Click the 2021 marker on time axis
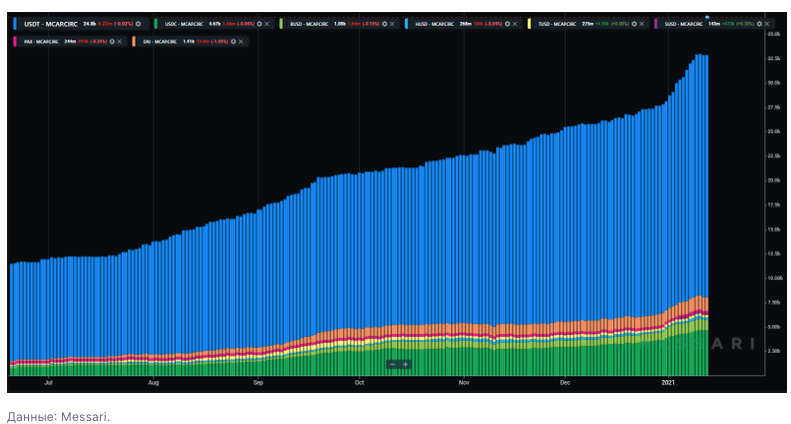 668,382
